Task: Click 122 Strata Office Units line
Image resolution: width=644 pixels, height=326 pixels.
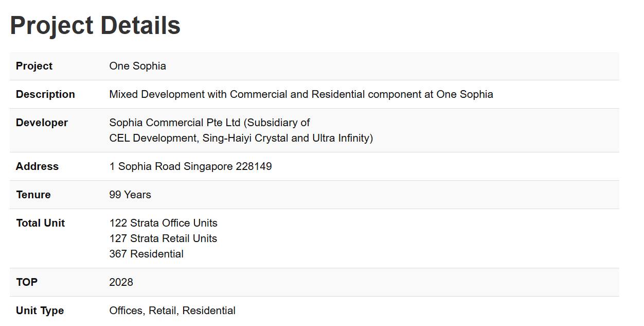Action: tap(163, 223)
